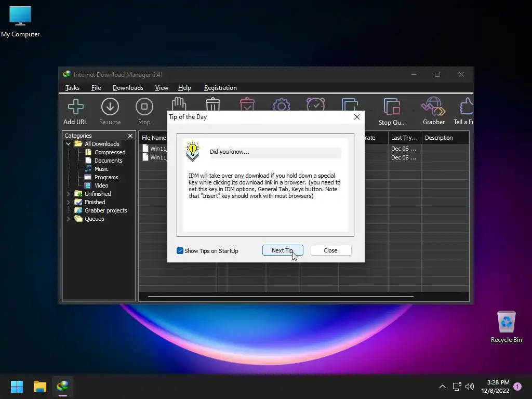Click the Delete Completed pink trash icon
The height and width of the screenshot is (399, 532).
pyautogui.click(x=247, y=104)
